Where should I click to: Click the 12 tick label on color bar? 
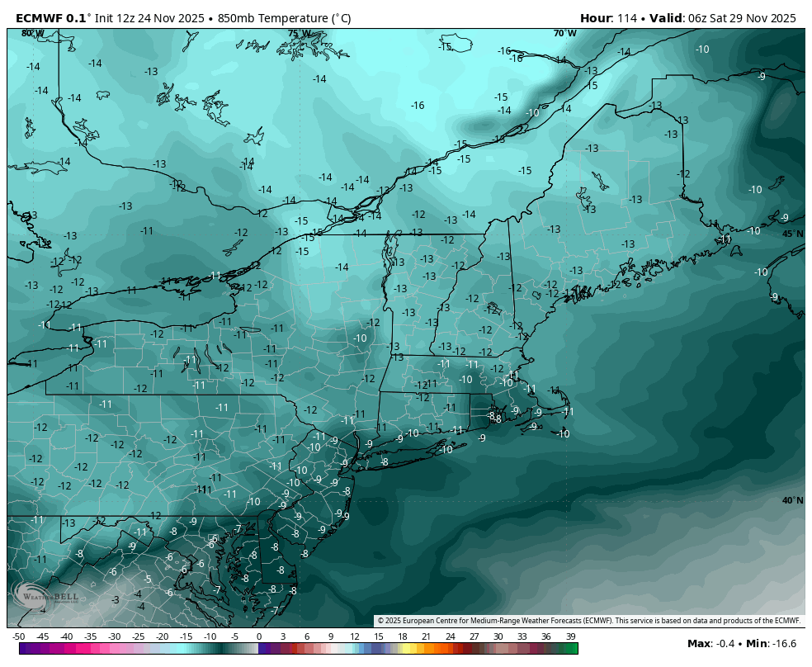(x=354, y=636)
